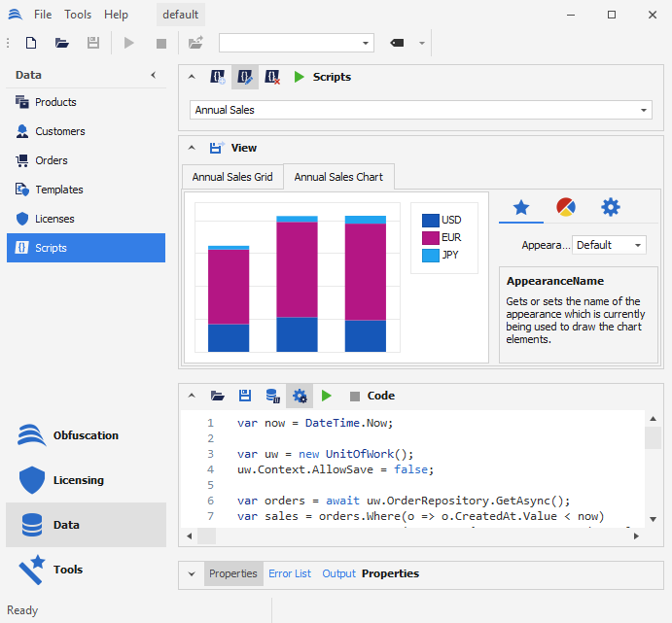
Task: Click the export view icon beside View
Action: tap(218, 148)
